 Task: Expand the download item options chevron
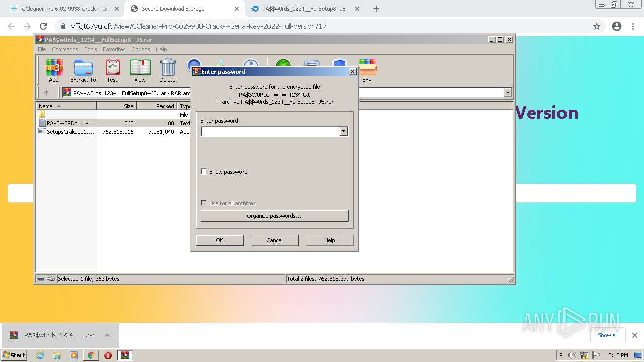point(107,335)
